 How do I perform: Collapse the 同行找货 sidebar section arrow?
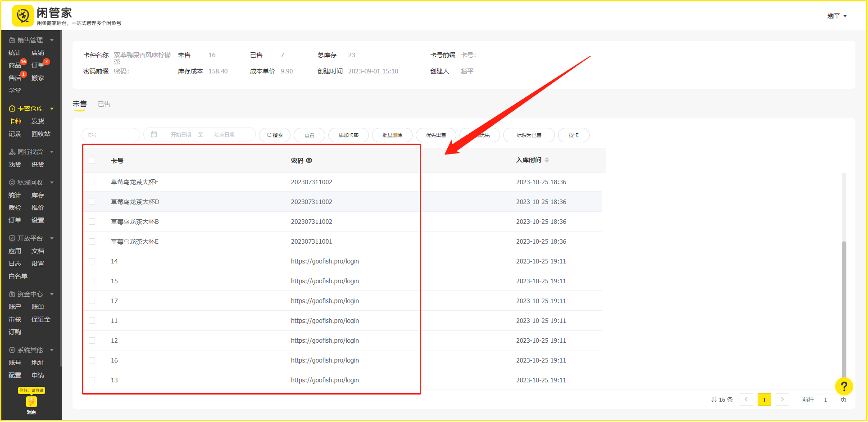pyautogui.click(x=52, y=152)
